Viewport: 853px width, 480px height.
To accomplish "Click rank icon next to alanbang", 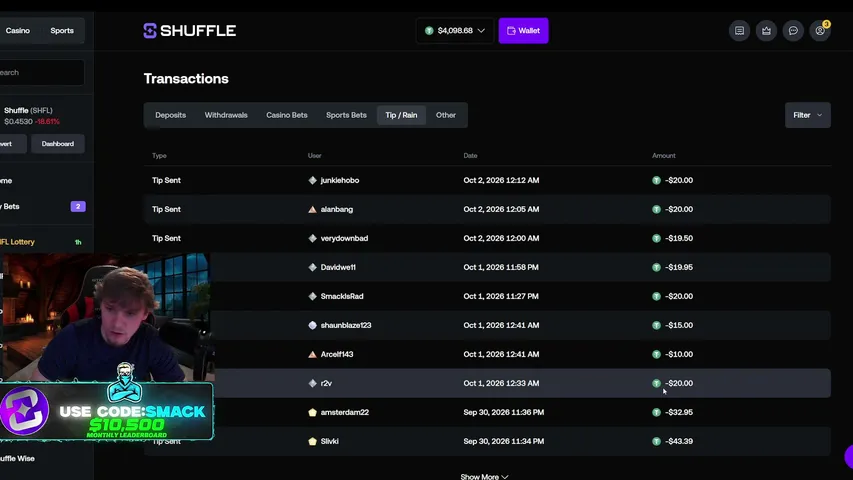I will point(312,209).
